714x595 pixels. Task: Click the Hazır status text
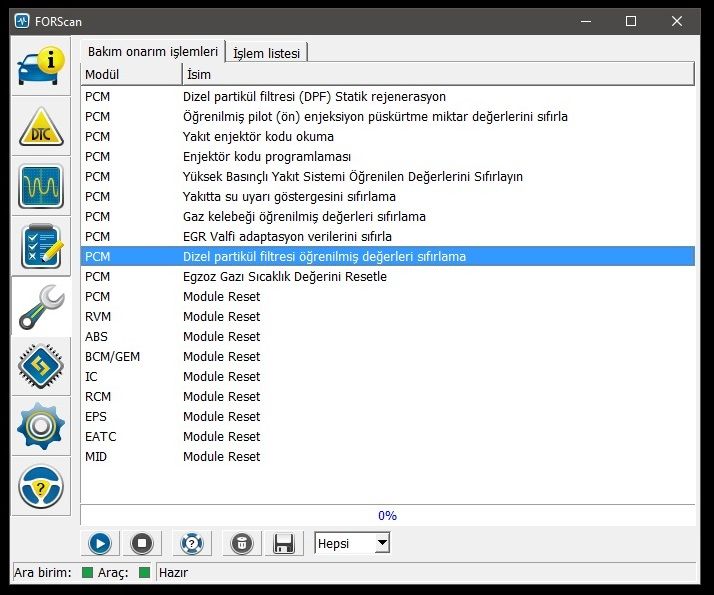point(173,573)
